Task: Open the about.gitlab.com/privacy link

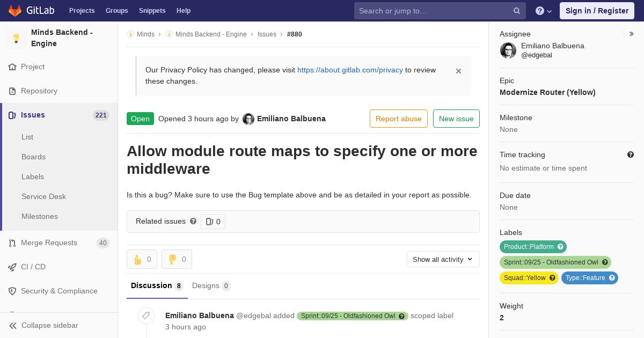Action: [350, 70]
